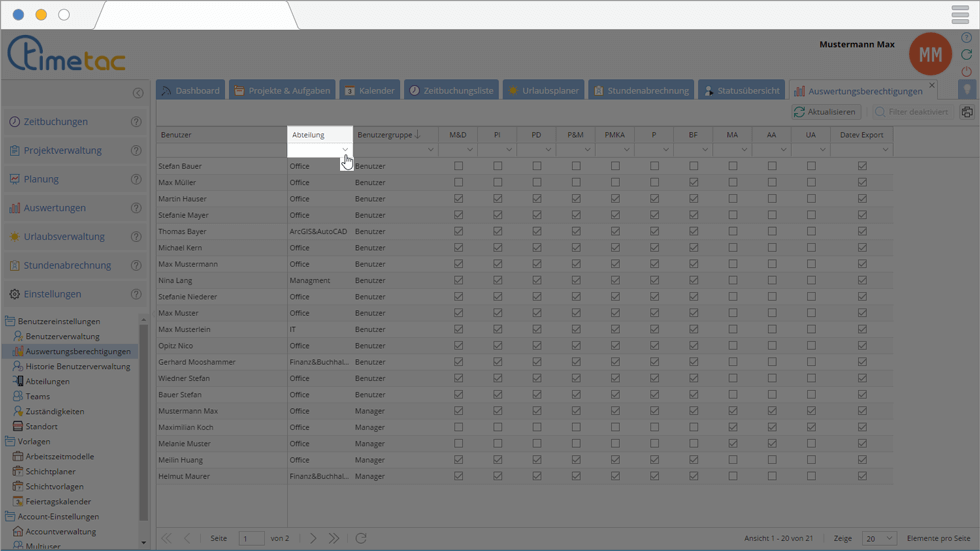Click the reload icon in pagination bar
Viewport: 980px width, 551px height.
click(x=361, y=538)
